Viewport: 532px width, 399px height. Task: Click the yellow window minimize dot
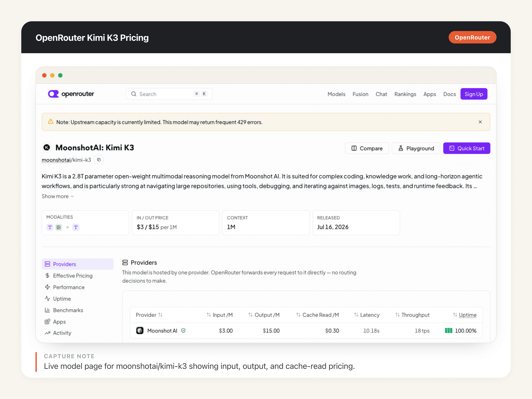52,75
